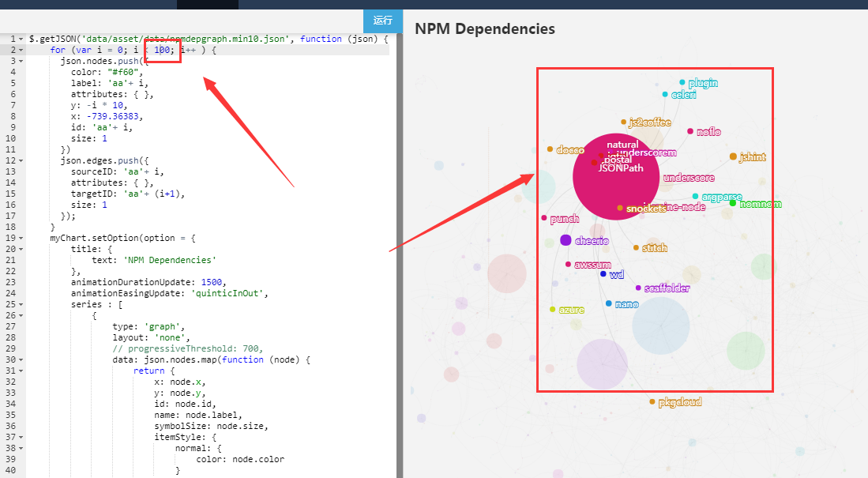Click the name: node.label line
The width and height of the screenshot is (868, 478).
198,416
